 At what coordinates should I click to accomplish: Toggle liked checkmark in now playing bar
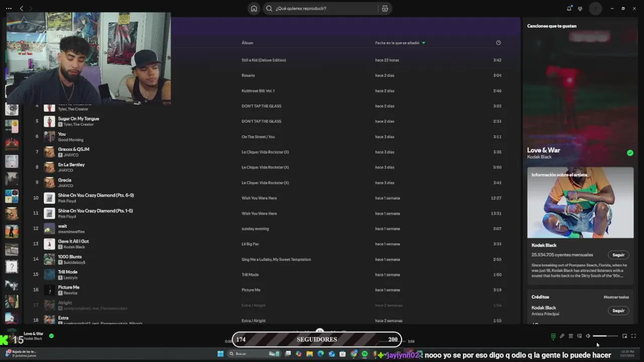pyautogui.click(x=51, y=335)
